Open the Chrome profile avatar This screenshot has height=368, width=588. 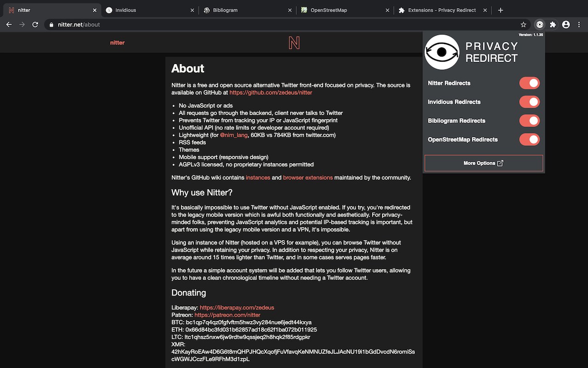point(566,24)
